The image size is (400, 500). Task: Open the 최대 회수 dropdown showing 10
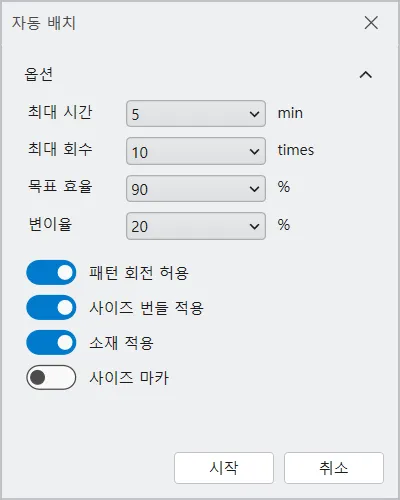pos(196,151)
